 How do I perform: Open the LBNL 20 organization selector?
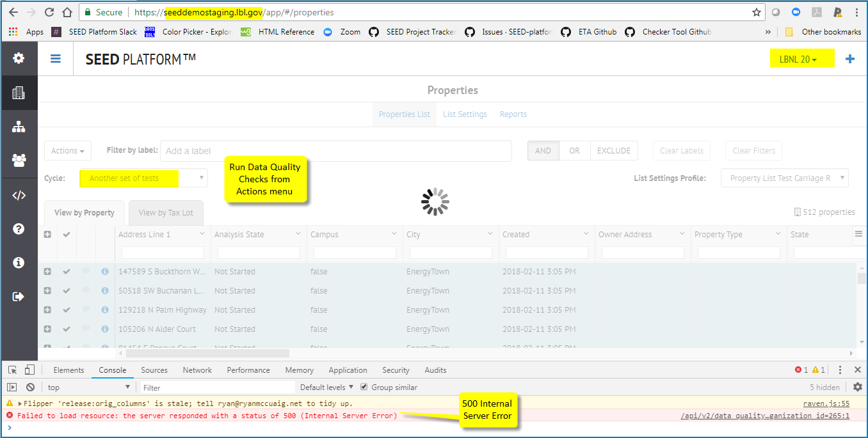(801, 58)
